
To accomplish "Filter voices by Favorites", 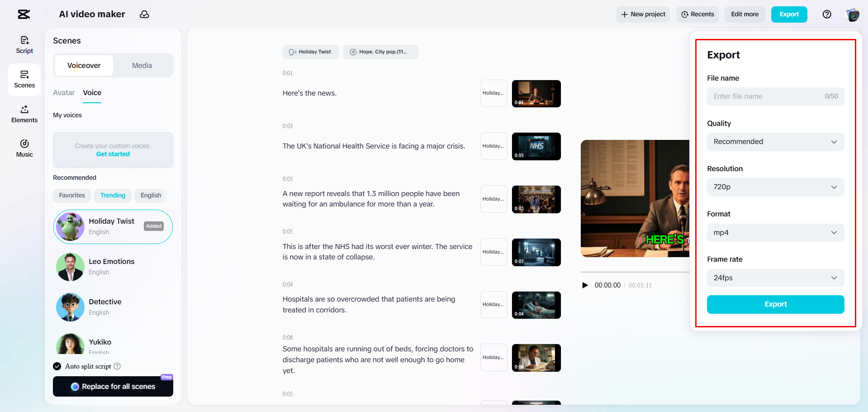I will (72, 196).
